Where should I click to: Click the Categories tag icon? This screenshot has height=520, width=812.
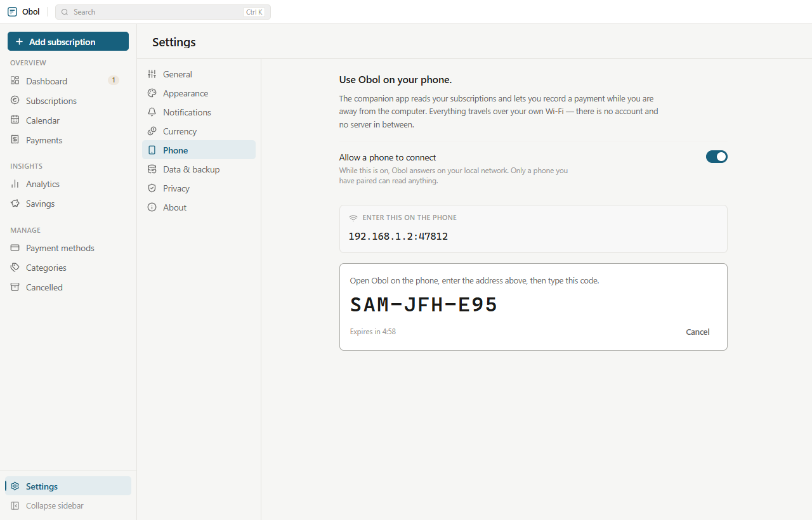coord(15,267)
